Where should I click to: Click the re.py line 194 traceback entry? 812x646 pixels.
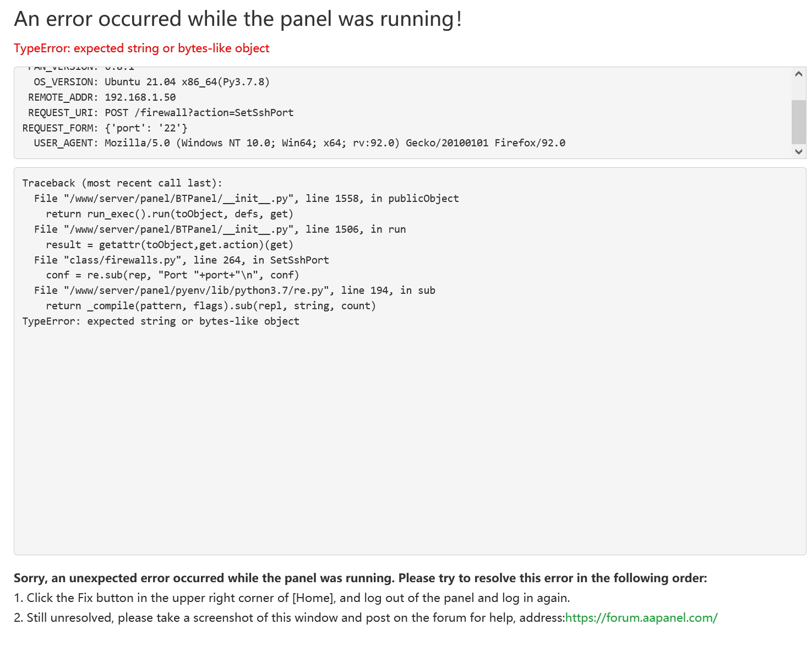(x=235, y=291)
